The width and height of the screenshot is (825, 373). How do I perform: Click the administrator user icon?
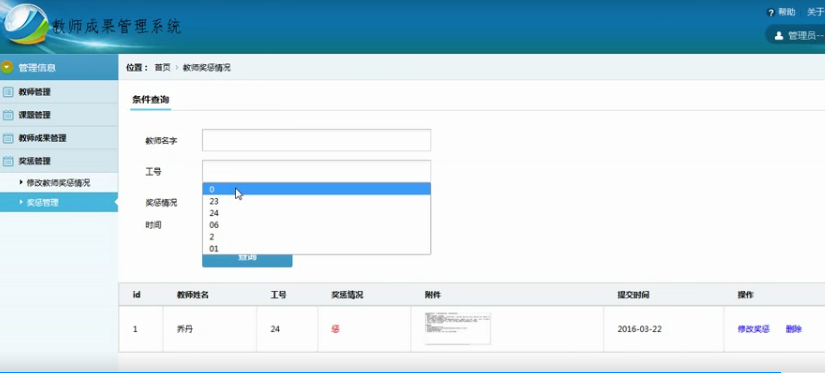click(x=779, y=36)
